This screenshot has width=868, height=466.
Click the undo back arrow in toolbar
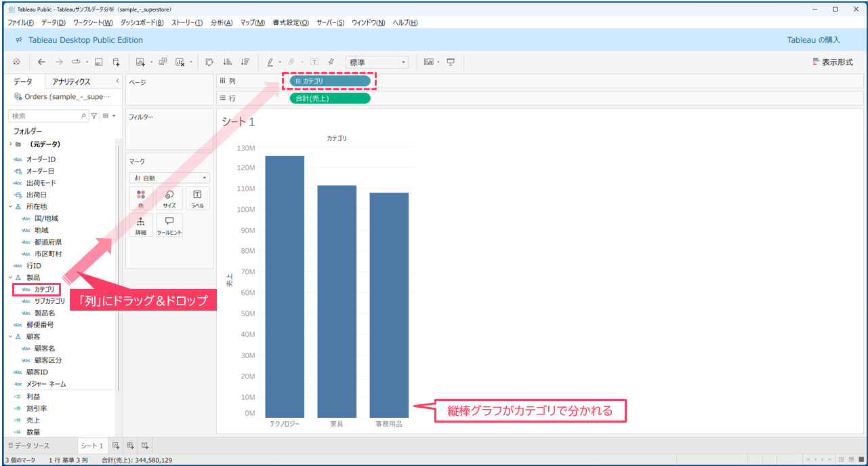[41, 62]
